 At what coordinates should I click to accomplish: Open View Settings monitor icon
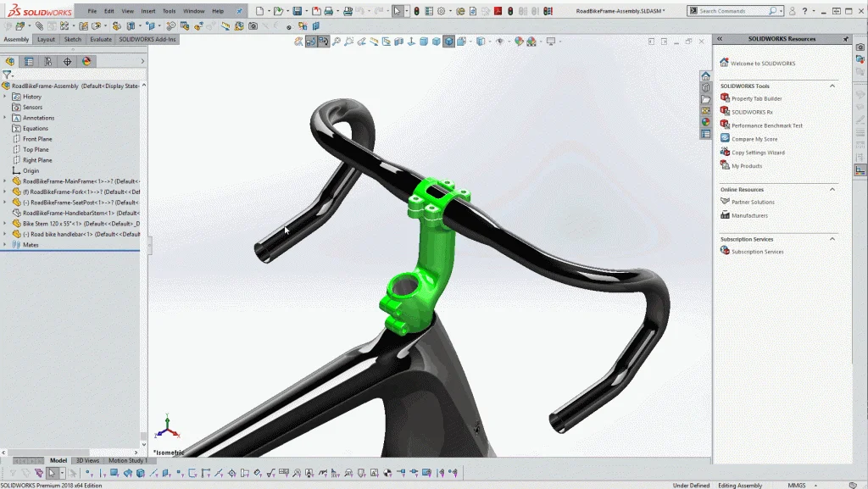[x=551, y=41]
